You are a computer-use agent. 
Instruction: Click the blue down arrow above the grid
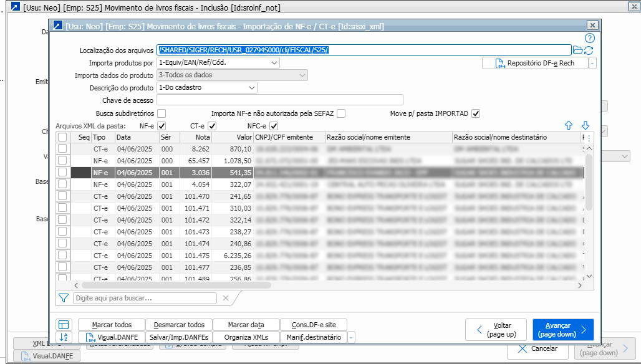point(586,126)
